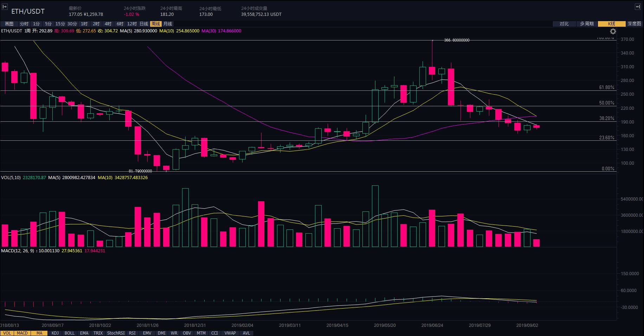Select the 12时 interval
This screenshot has width=644, height=336.
tap(132, 24)
